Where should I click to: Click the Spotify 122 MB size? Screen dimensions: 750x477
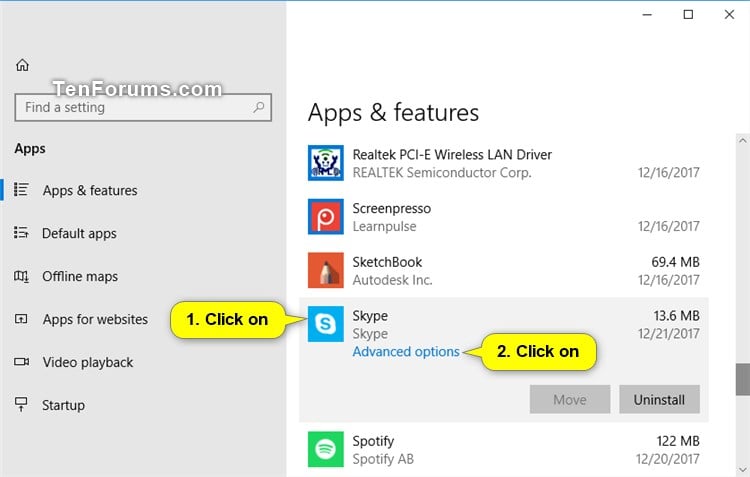click(x=678, y=441)
